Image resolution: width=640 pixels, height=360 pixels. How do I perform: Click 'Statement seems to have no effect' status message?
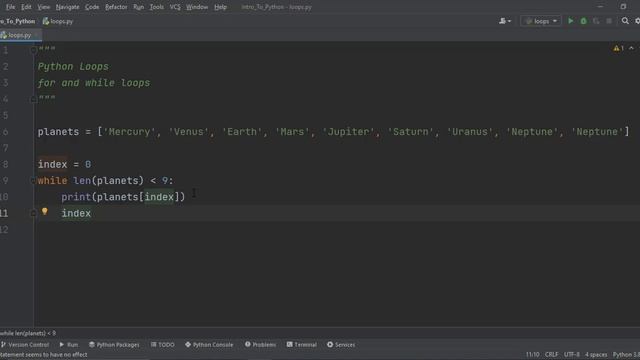click(x=44, y=355)
